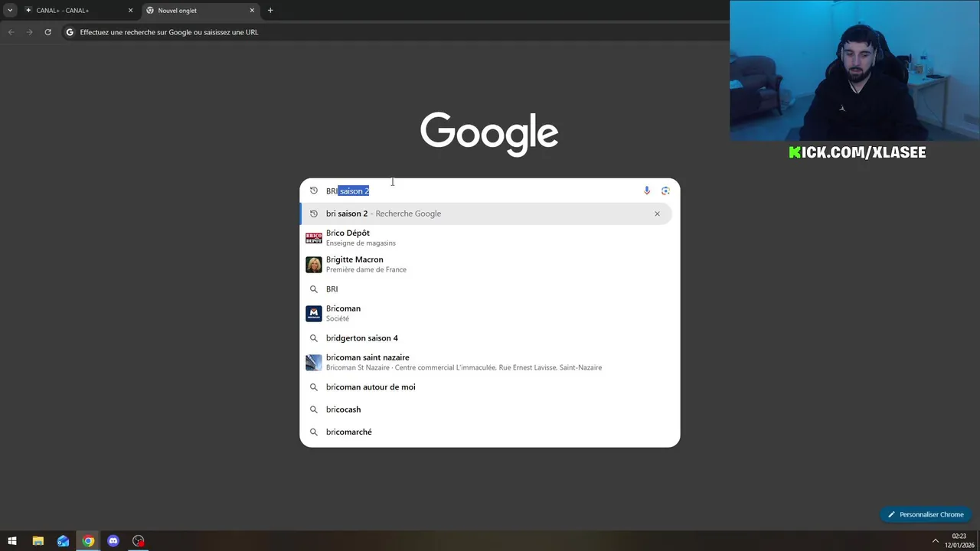Select the 'bricocash' suggestion

(486, 409)
